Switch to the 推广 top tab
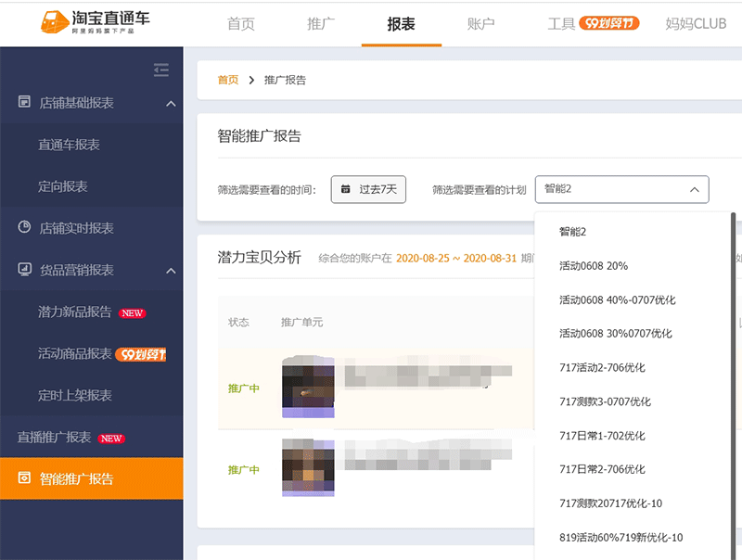 (321, 23)
